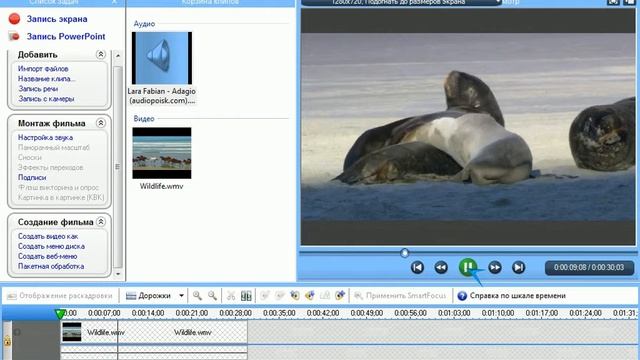Jump to the end of the video
This screenshot has width=640, height=360.
point(518,267)
